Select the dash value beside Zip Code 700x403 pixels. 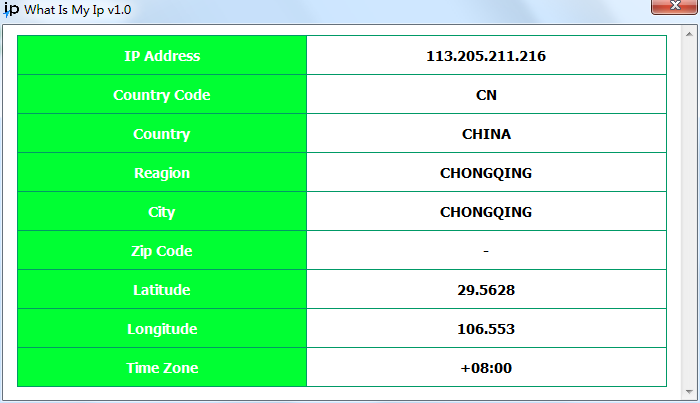point(486,251)
